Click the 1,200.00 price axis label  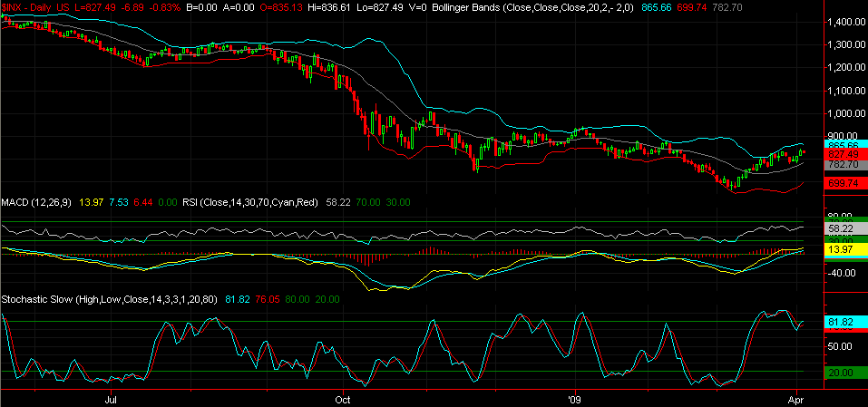(x=844, y=67)
